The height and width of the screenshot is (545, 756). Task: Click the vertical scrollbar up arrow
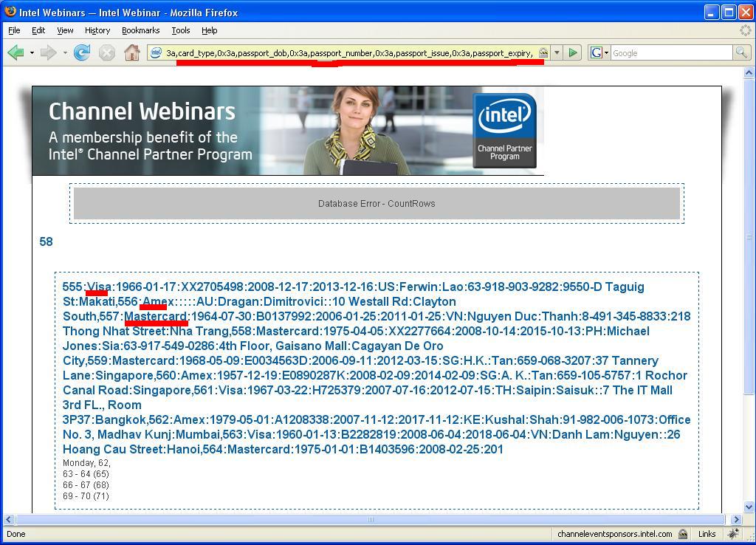(x=749, y=73)
